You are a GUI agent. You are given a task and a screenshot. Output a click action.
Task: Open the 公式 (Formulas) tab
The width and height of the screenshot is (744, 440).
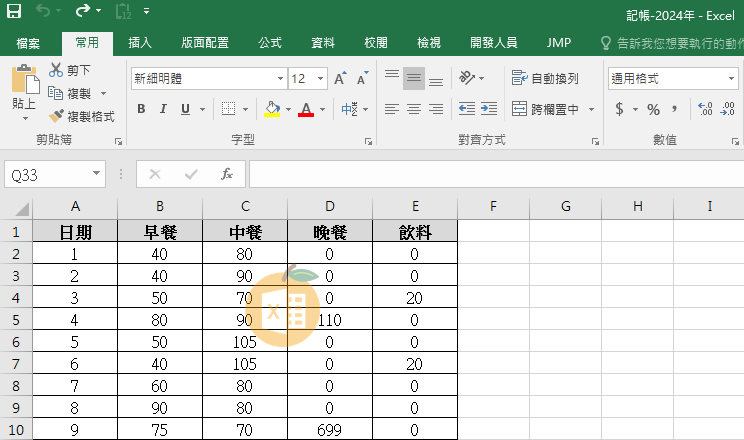pyautogui.click(x=270, y=43)
